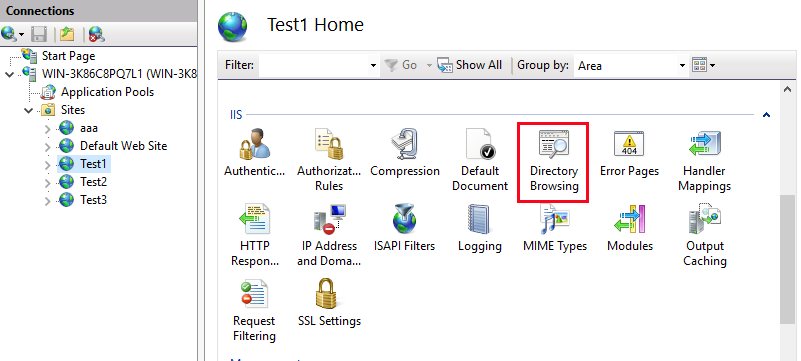The width and height of the screenshot is (801, 361).
Task: Open the SSL Settings padlock icon
Action: [329, 302]
